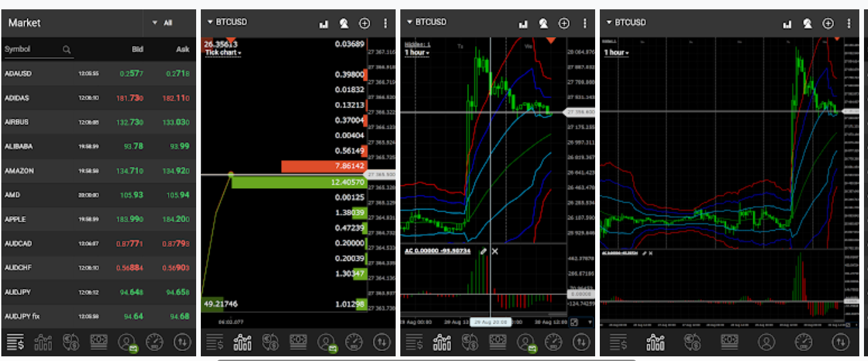Select ADAUSD row in Market list

coord(98,73)
